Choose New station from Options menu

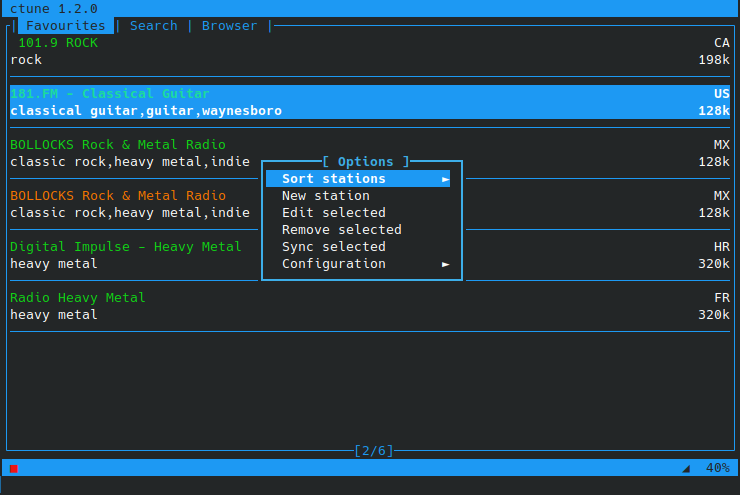click(326, 196)
